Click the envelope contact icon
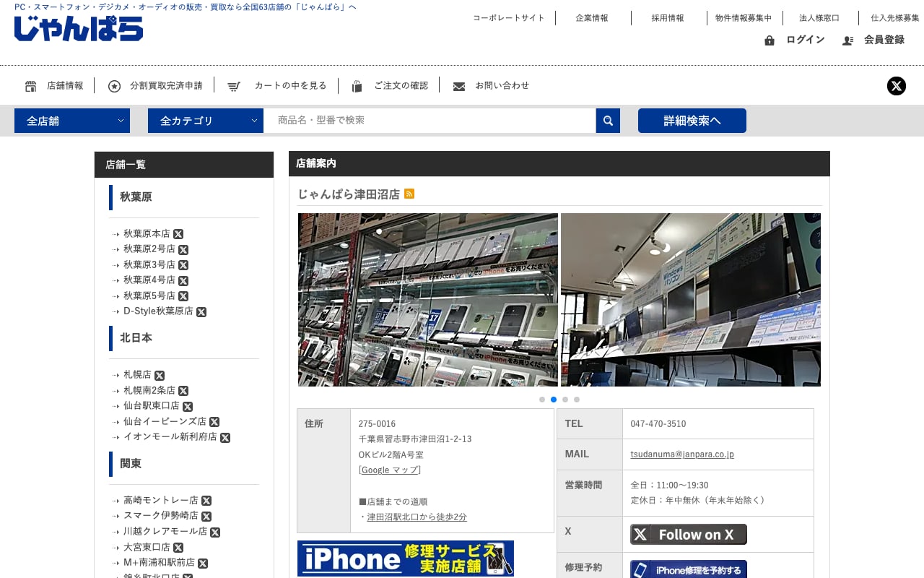The height and width of the screenshot is (578, 924). pos(459,87)
